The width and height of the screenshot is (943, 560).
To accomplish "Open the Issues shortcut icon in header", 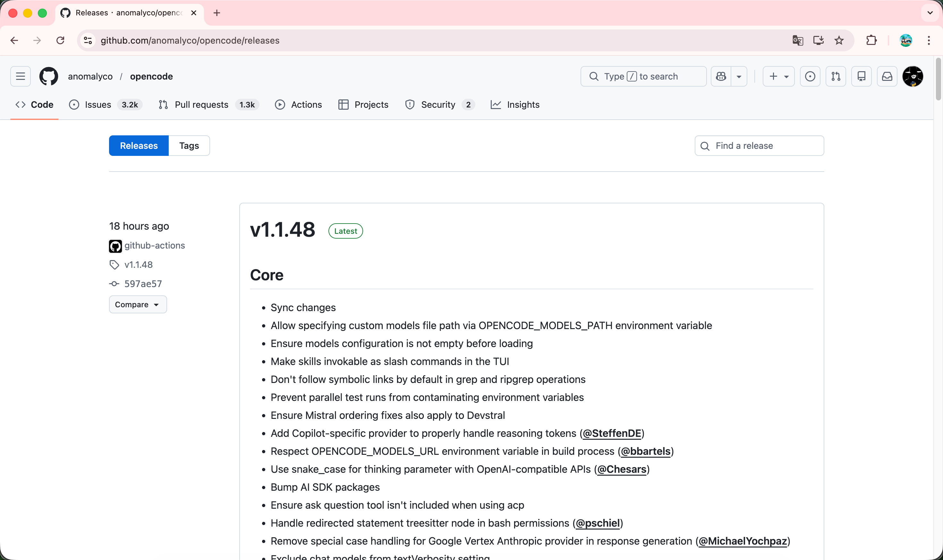I will (x=810, y=76).
